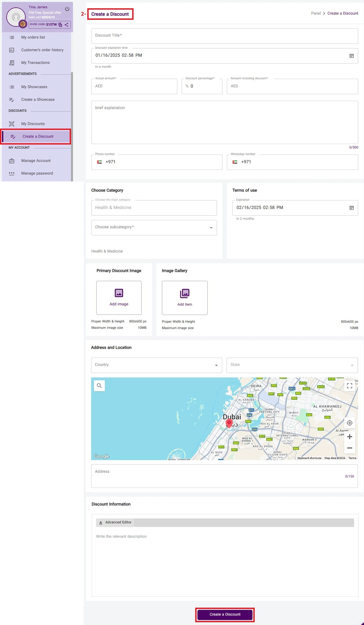
Task: Share the invite code
Action: (66, 25)
